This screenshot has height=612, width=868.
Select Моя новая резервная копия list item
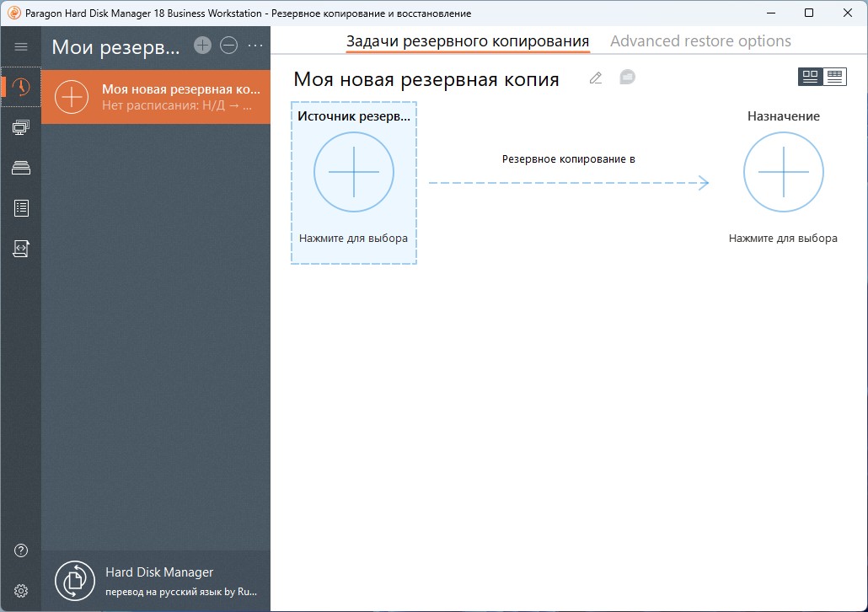(156, 97)
